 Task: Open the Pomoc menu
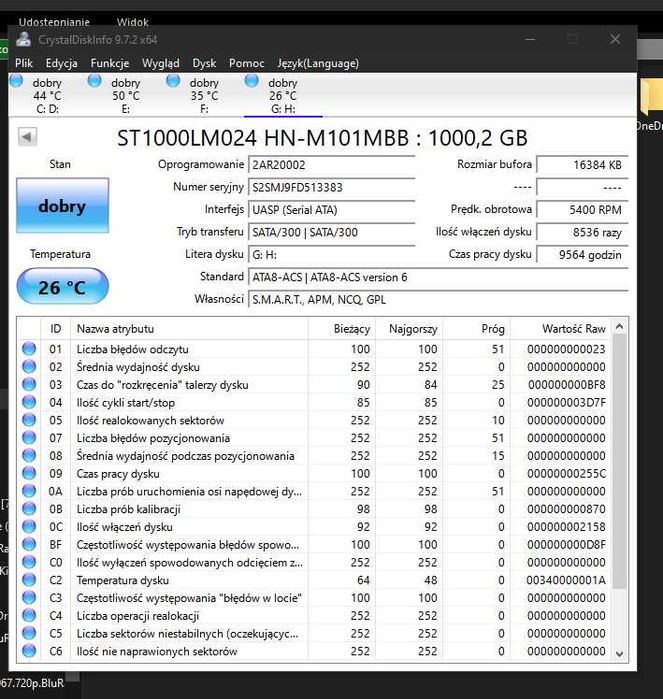point(247,63)
